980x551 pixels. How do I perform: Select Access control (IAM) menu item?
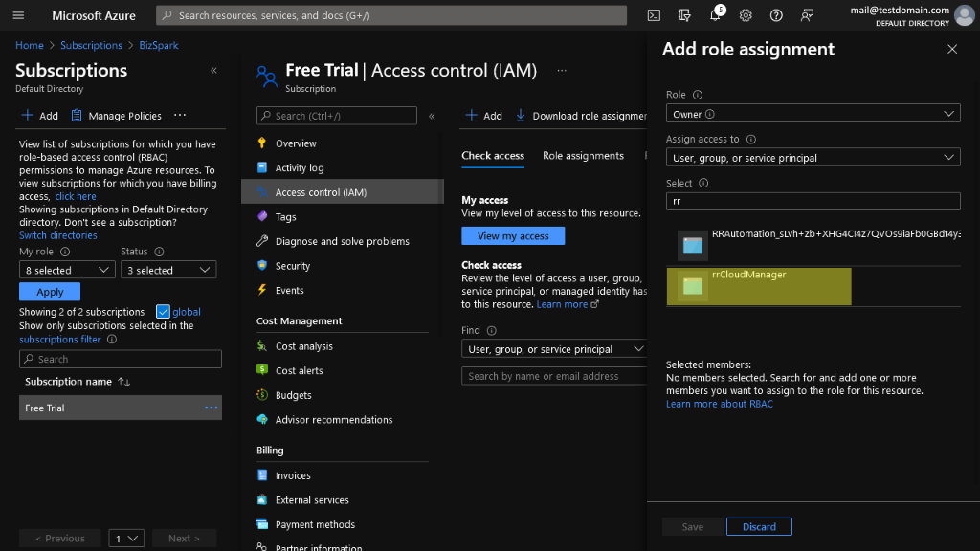coord(342,191)
